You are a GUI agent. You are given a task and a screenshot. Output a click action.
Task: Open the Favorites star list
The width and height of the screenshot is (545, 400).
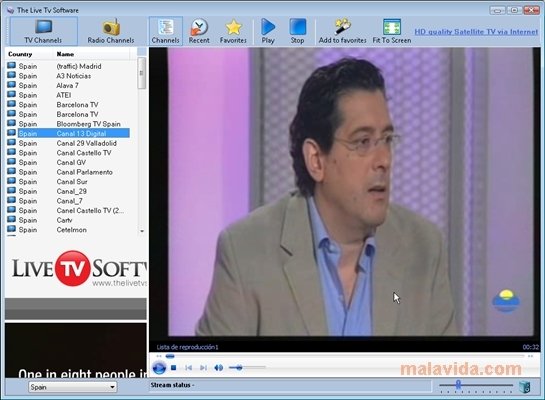[x=233, y=31]
